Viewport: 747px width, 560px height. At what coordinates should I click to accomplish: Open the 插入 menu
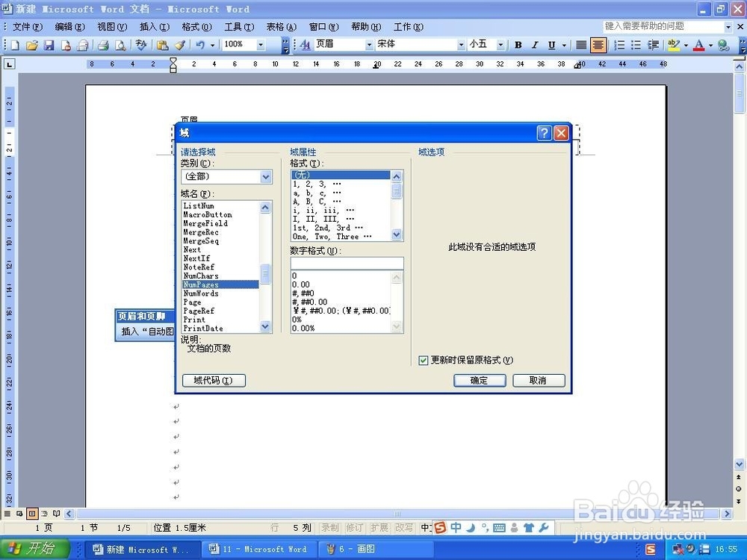pyautogui.click(x=155, y=27)
